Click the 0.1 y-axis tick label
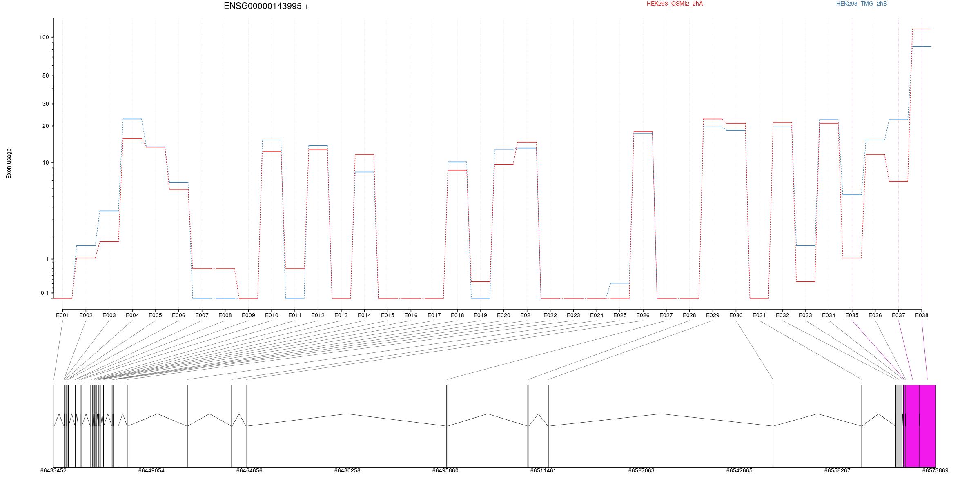Viewport: 980px width, 490px height. (x=45, y=293)
